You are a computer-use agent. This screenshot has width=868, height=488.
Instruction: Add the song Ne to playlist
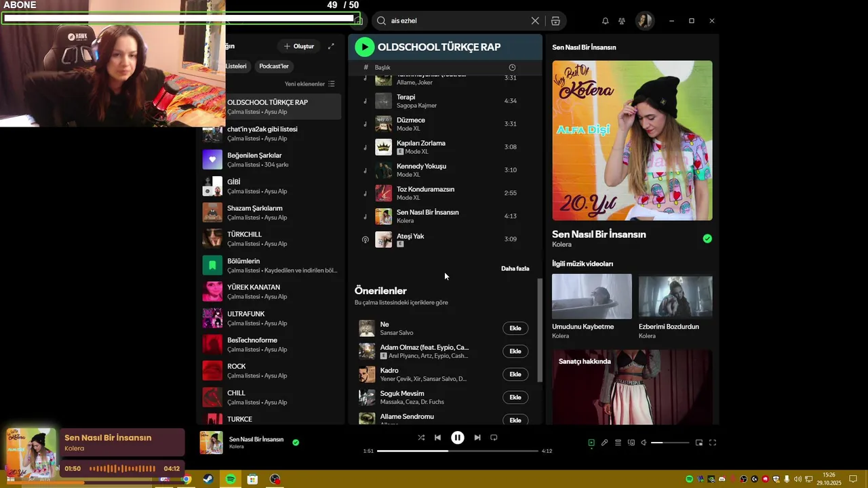(515, 328)
